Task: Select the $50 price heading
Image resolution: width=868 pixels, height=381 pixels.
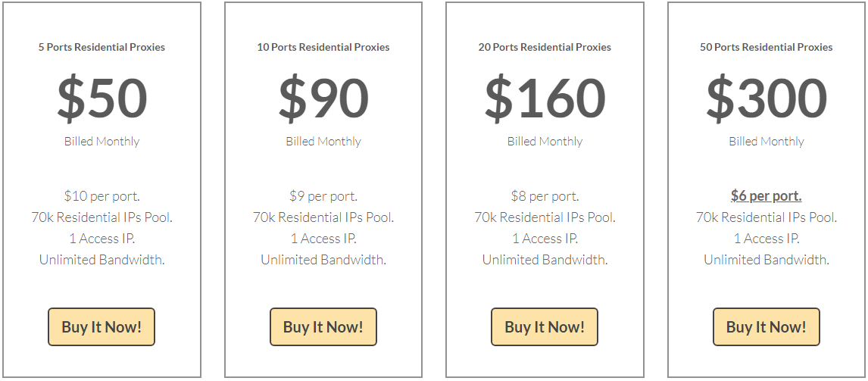Action: (101, 98)
